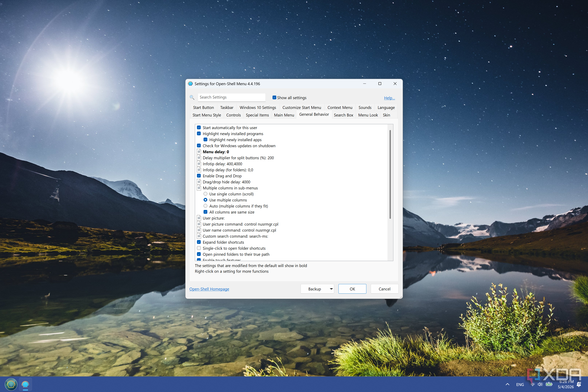
Task: Click the icon next to Custom search command
Action: pos(199,236)
